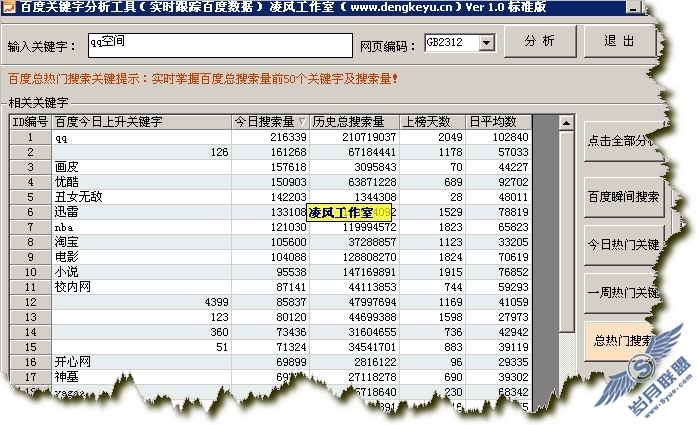
Task: Click the 历史总搜索量 column header
Action: point(354,122)
